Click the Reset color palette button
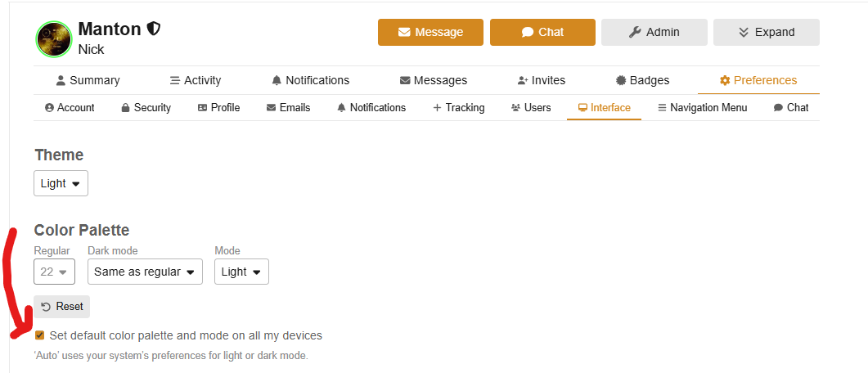Image resolution: width=868 pixels, height=373 pixels. tap(62, 307)
